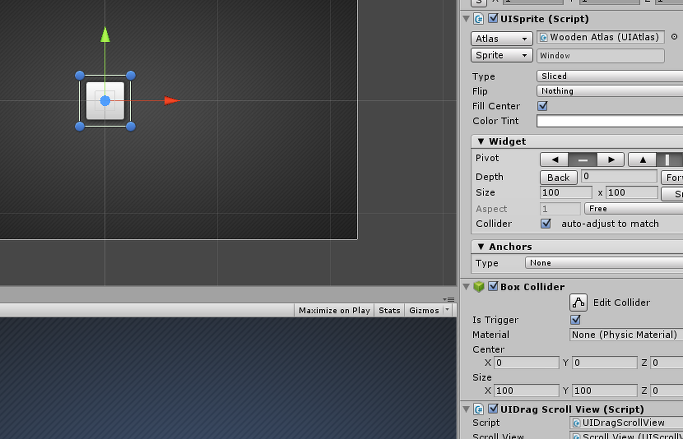
Task: Open the Gizmos dropdown arrow
Action: pos(447,310)
